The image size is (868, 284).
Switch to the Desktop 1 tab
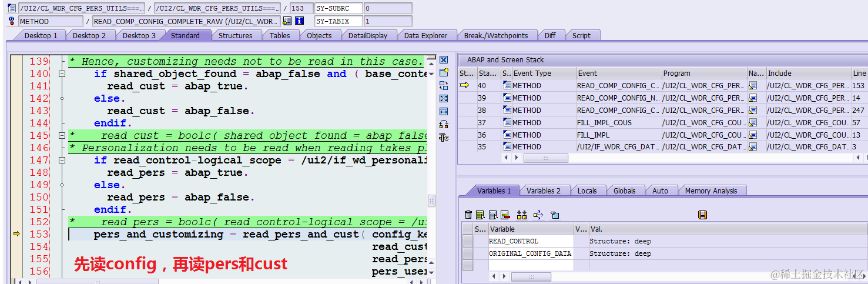coord(41,35)
